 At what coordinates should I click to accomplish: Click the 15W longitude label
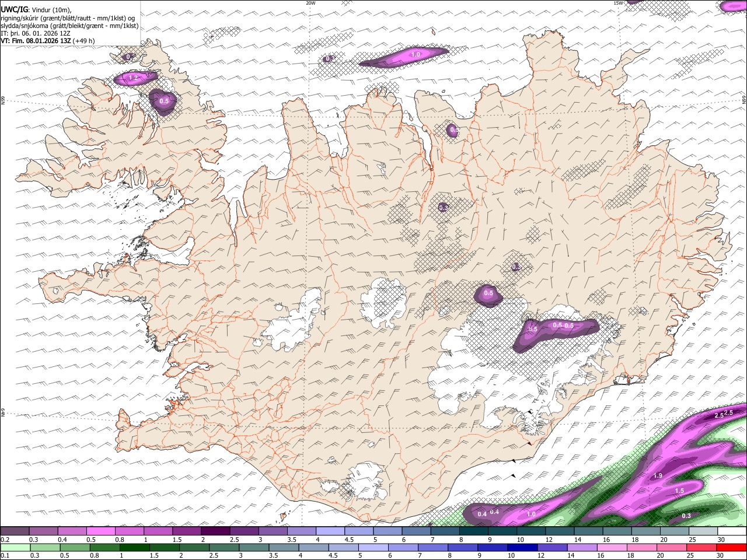pos(618,3)
